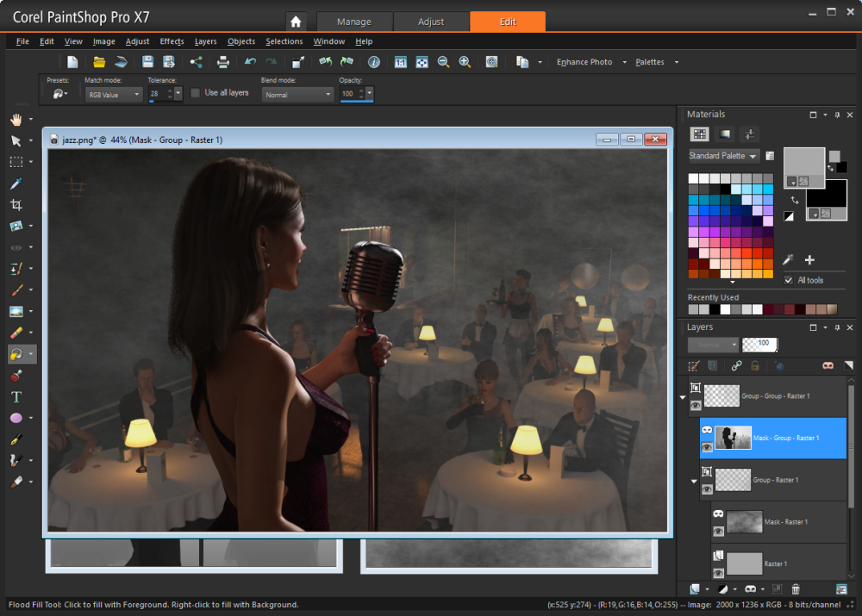
Task: Open the File menu
Action: pyautogui.click(x=22, y=41)
